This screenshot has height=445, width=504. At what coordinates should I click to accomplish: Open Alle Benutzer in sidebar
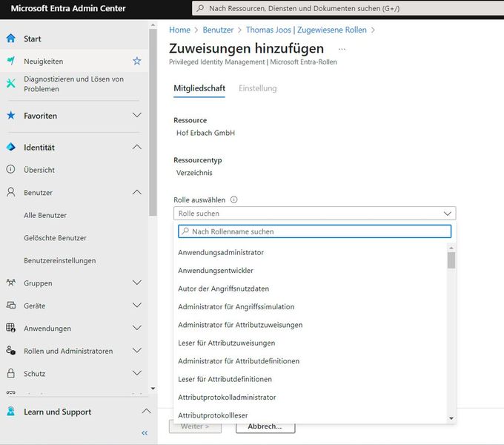pyautogui.click(x=45, y=215)
